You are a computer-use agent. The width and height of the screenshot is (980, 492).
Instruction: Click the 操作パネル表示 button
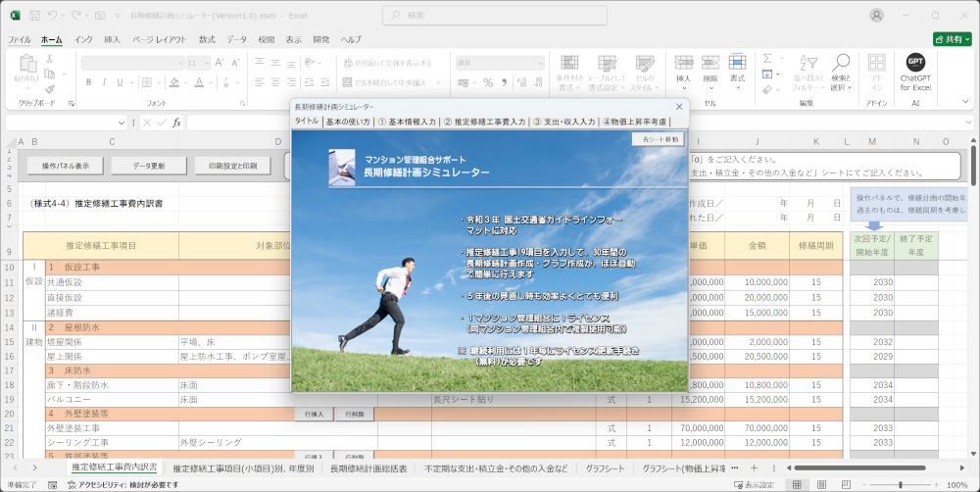pos(66,166)
